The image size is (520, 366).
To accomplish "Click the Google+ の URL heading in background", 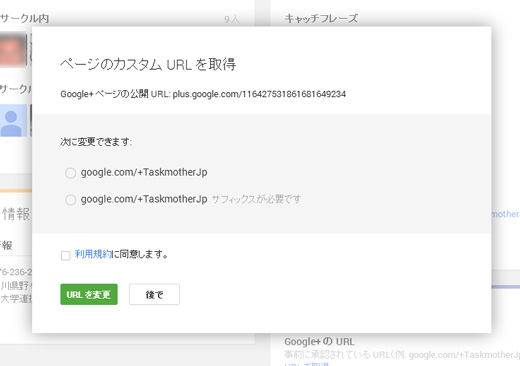I will point(319,342).
